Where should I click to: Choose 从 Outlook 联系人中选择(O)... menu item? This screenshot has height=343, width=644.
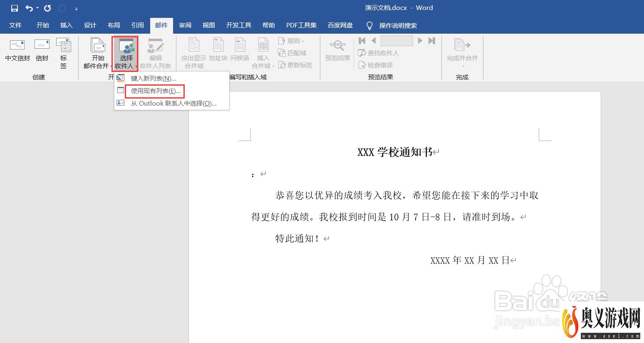click(x=172, y=104)
